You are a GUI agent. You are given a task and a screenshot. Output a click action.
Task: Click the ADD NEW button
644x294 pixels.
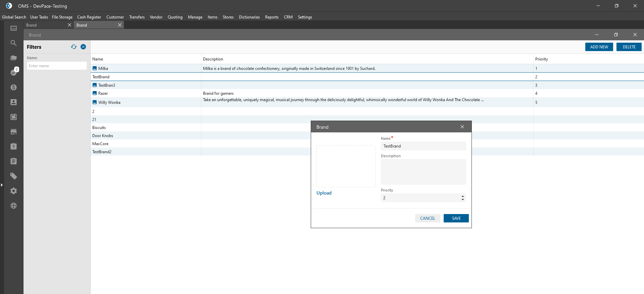pos(599,47)
